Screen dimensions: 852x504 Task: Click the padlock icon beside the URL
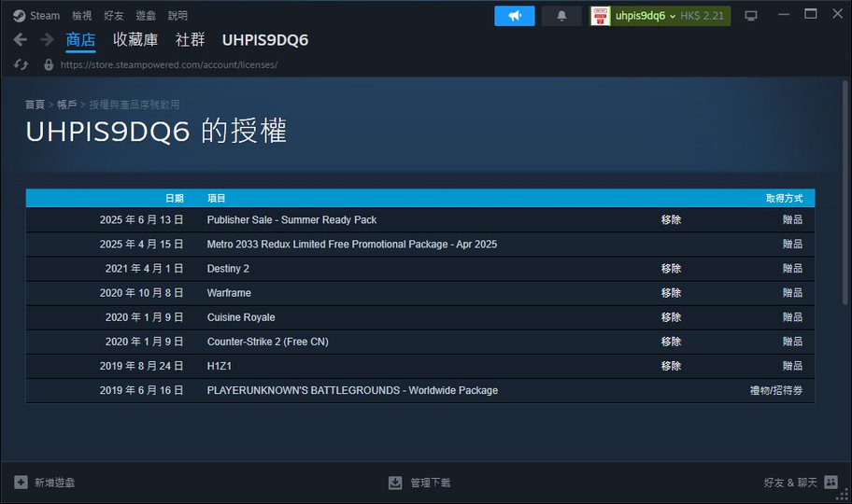pyautogui.click(x=49, y=65)
